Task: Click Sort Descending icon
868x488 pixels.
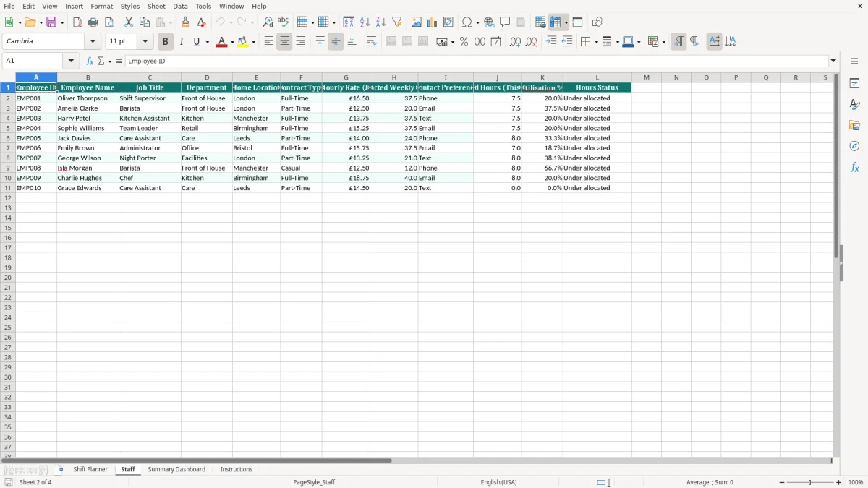Action: [380, 22]
